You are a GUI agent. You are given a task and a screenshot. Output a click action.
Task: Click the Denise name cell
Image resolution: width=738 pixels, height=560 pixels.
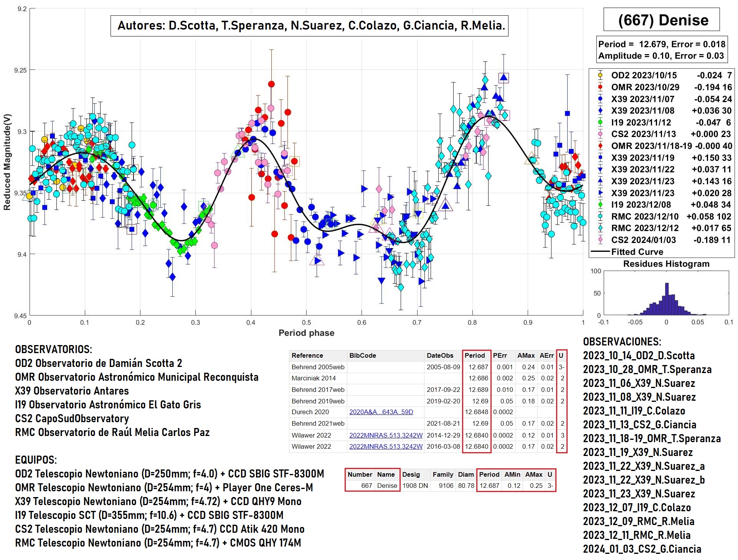tap(387, 486)
